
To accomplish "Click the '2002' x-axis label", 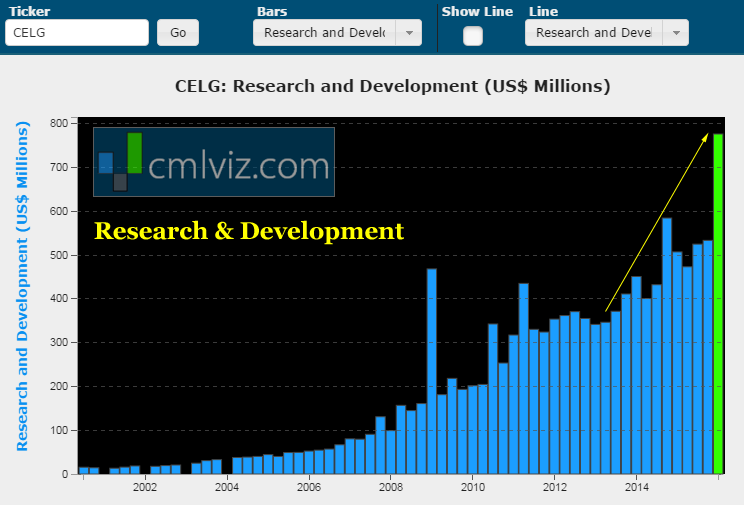I will [145, 487].
